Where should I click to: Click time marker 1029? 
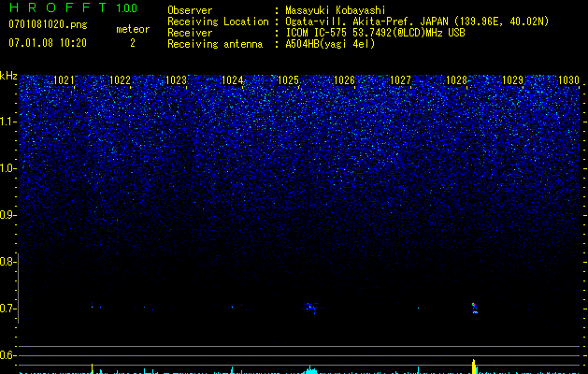pos(512,80)
